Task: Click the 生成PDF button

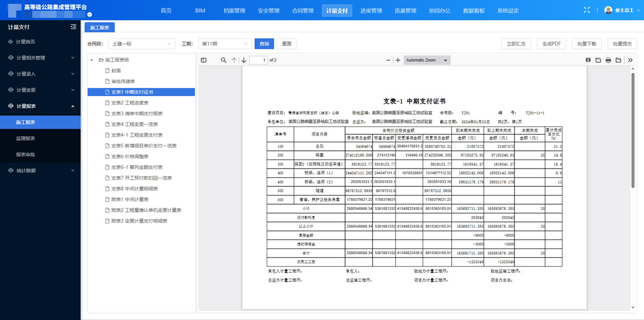Action: 551,44
